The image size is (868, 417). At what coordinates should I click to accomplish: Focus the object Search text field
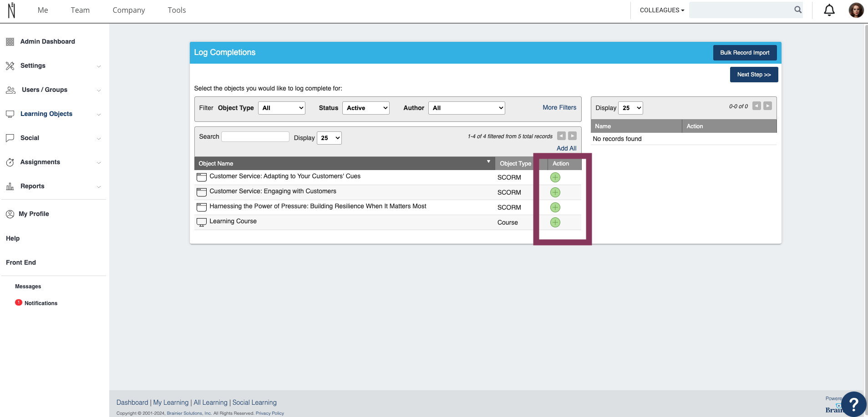(x=255, y=136)
